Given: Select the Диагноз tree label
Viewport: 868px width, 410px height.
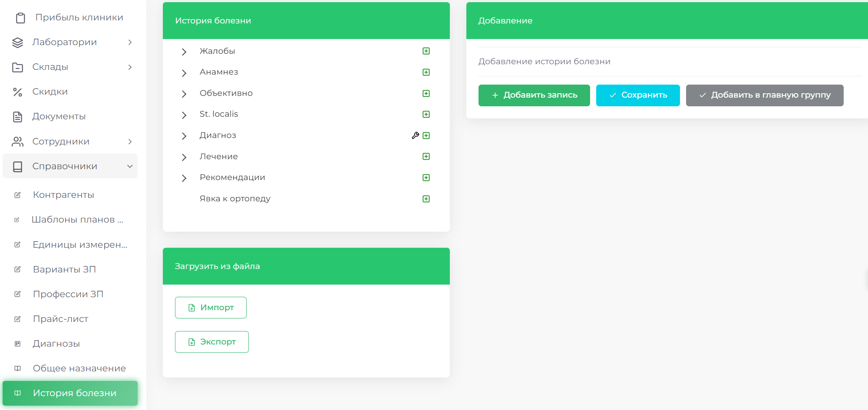Looking at the screenshot, I should [218, 135].
